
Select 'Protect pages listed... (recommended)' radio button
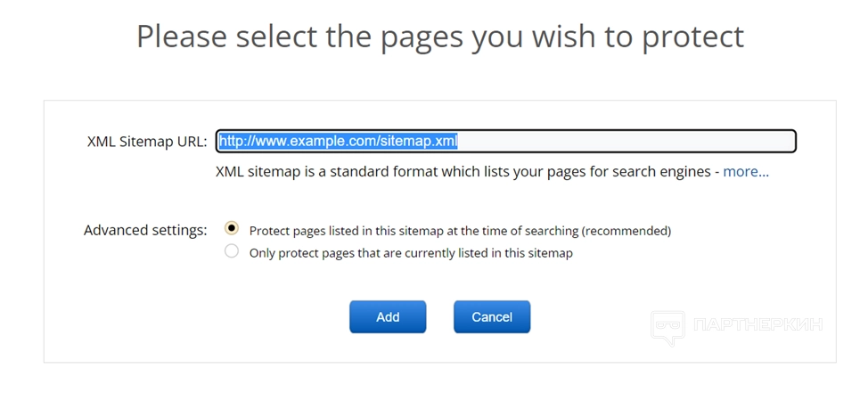click(233, 229)
